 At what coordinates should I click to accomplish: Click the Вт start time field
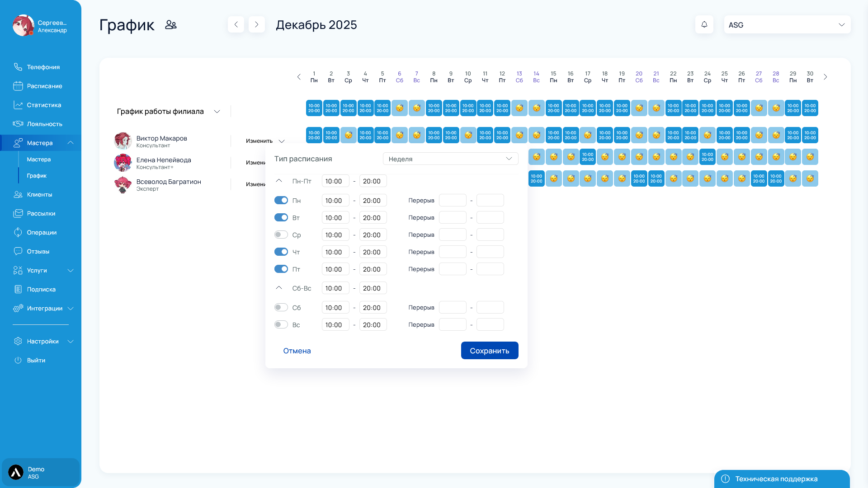tap(335, 218)
